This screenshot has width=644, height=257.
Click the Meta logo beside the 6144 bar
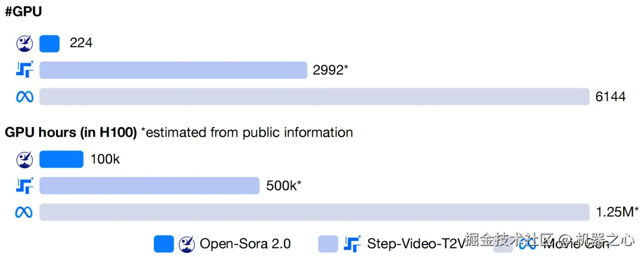tap(24, 97)
